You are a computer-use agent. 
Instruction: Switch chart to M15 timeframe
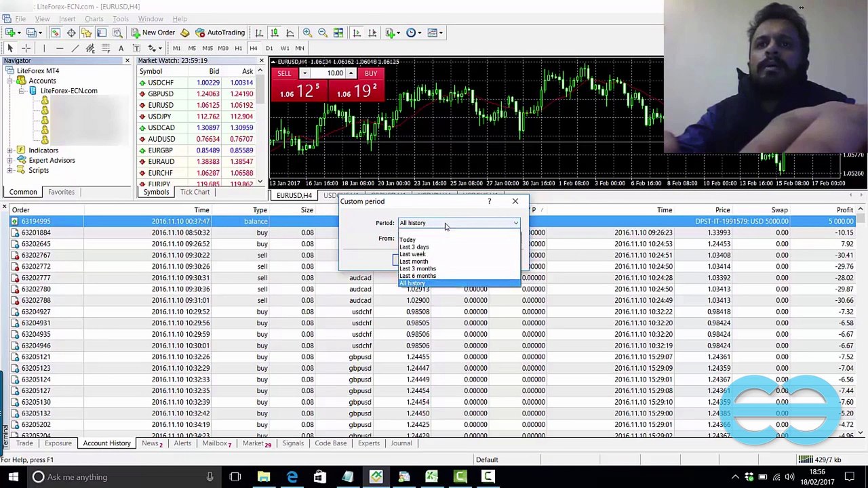208,48
